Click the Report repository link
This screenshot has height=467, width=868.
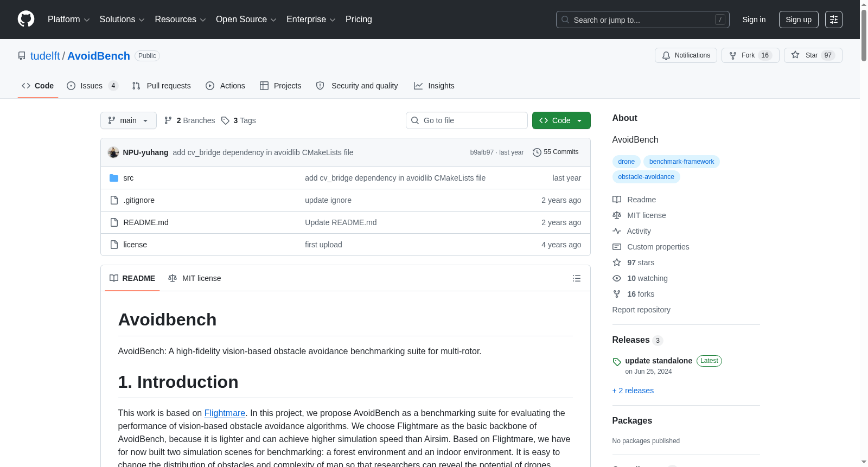click(641, 310)
